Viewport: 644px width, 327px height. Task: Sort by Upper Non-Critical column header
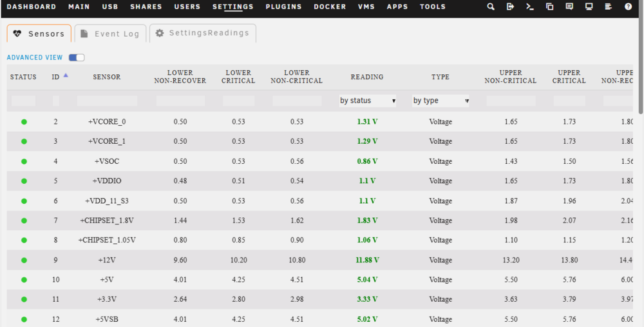tap(511, 77)
